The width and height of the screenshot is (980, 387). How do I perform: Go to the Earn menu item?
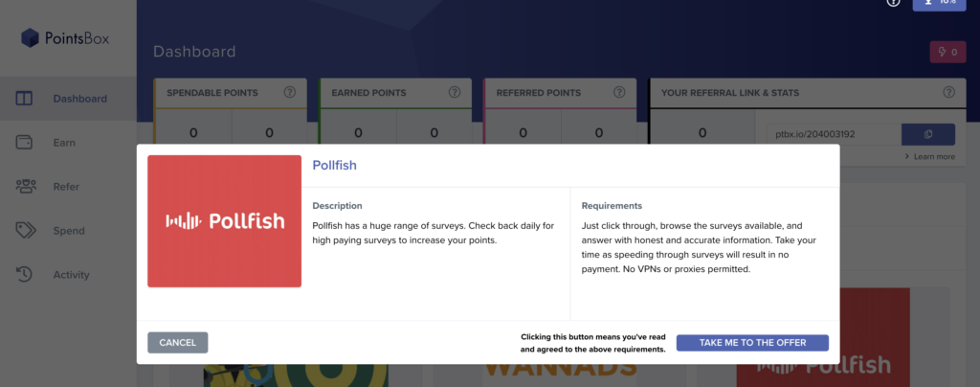coord(64,143)
